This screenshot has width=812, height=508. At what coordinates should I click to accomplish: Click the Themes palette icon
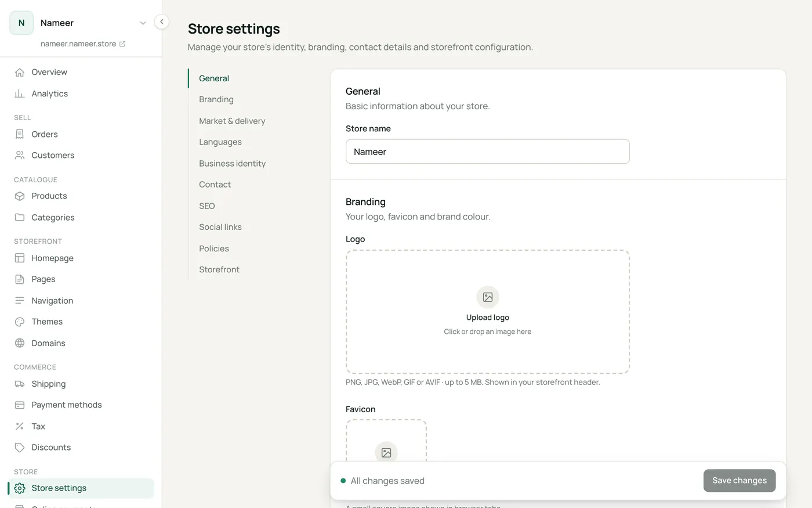click(20, 322)
